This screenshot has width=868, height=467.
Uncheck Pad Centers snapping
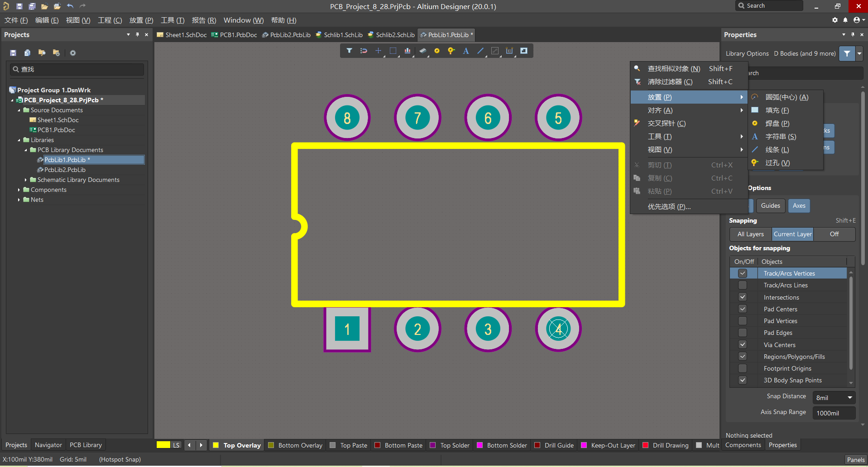(x=743, y=309)
